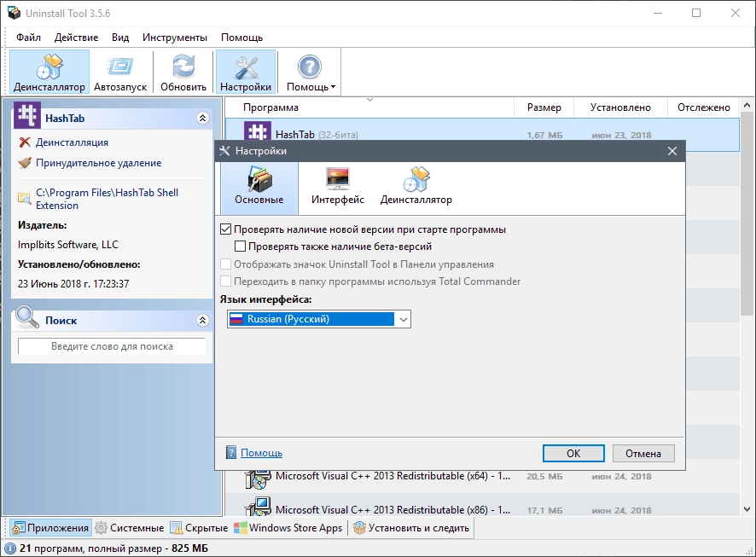This screenshot has height=557, width=756.
Task: Collapse the Поиск panel
Action: [x=203, y=320]
